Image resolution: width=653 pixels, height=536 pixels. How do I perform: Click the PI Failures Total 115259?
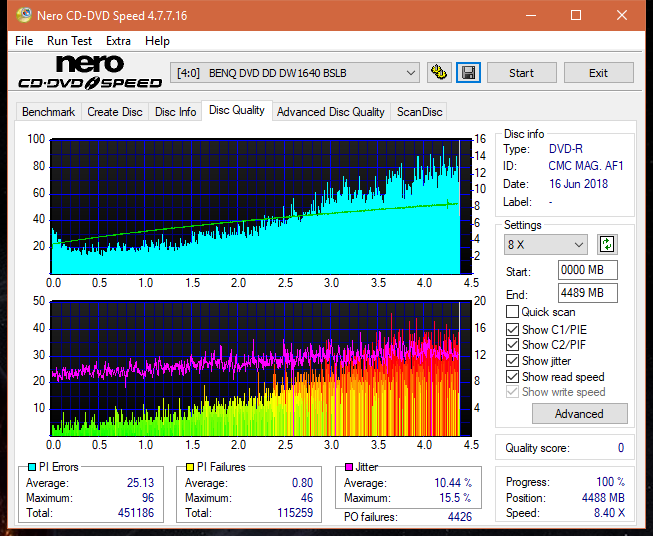click(295, 513)
